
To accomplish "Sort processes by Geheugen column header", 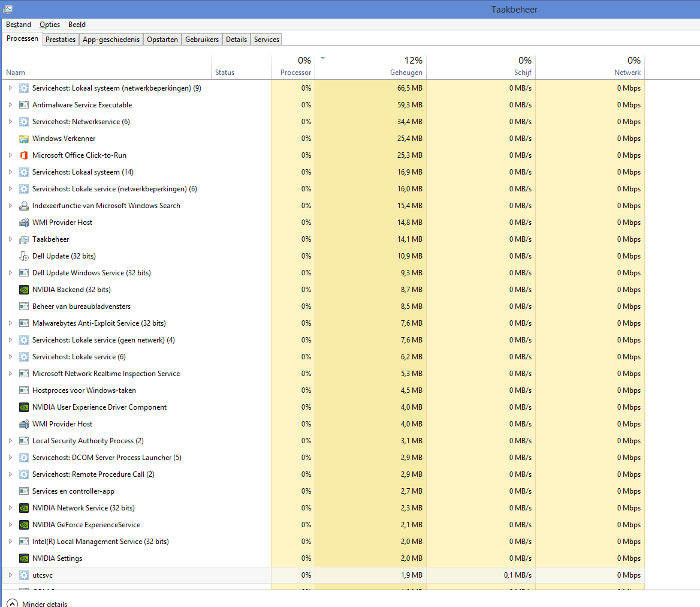I will pos(370,67).
